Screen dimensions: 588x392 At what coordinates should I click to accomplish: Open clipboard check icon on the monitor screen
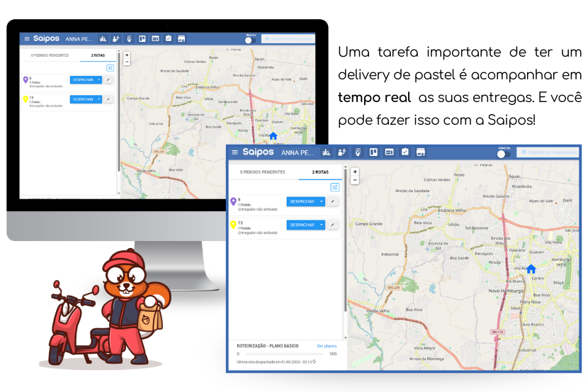click(x=169, y=38)
